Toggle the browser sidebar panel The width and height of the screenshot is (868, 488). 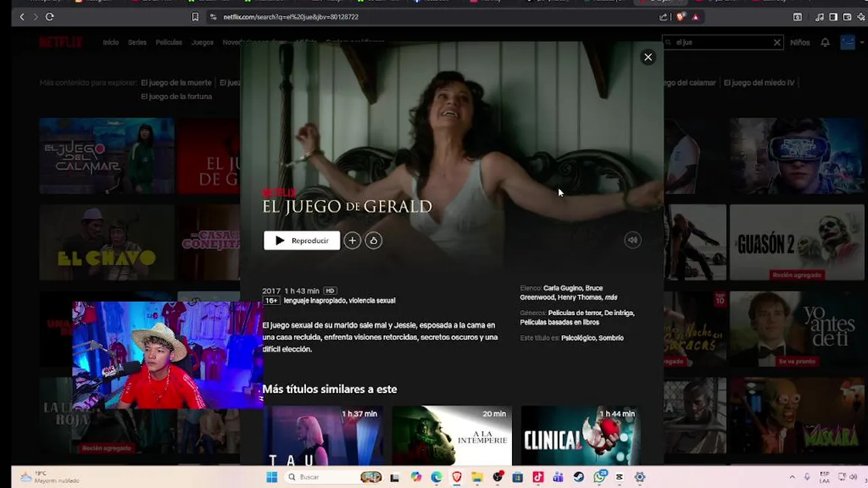[833, 17]
